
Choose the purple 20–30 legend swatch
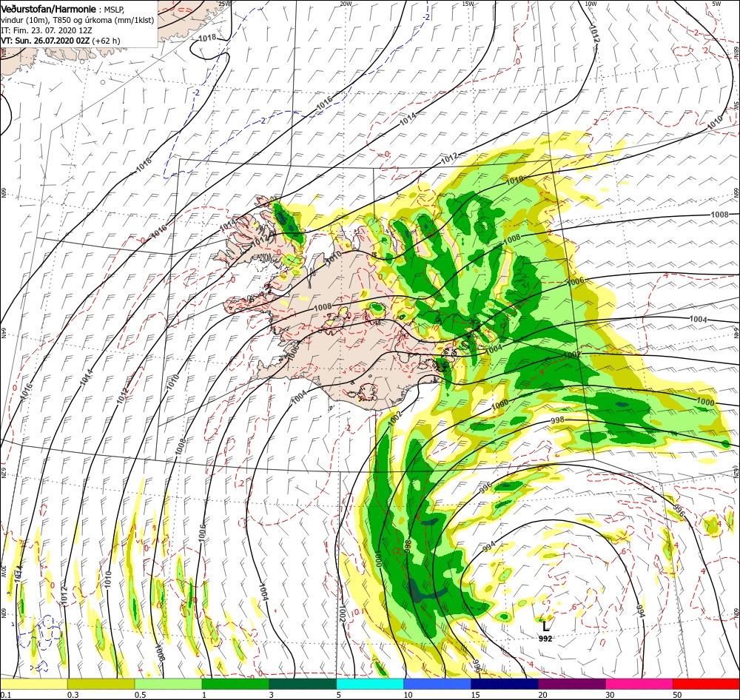571,684
